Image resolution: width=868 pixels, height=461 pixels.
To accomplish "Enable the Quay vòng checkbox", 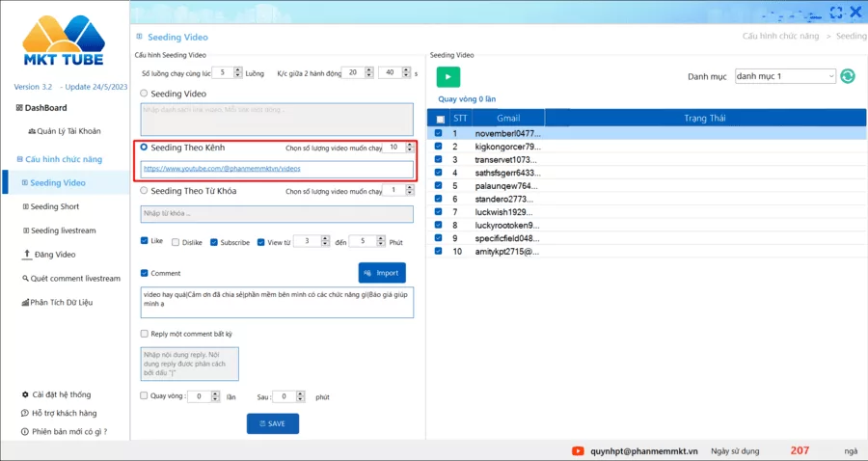I will [144, 395].
